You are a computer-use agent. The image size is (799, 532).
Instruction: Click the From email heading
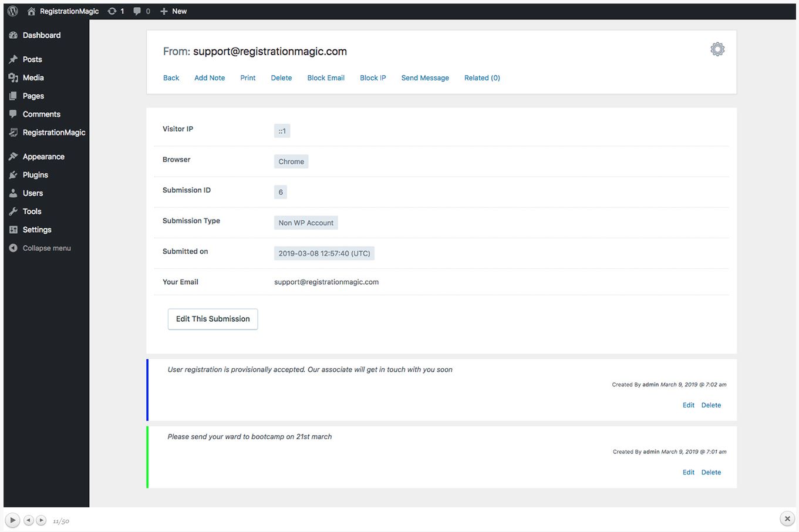click(x=255, y=52)
